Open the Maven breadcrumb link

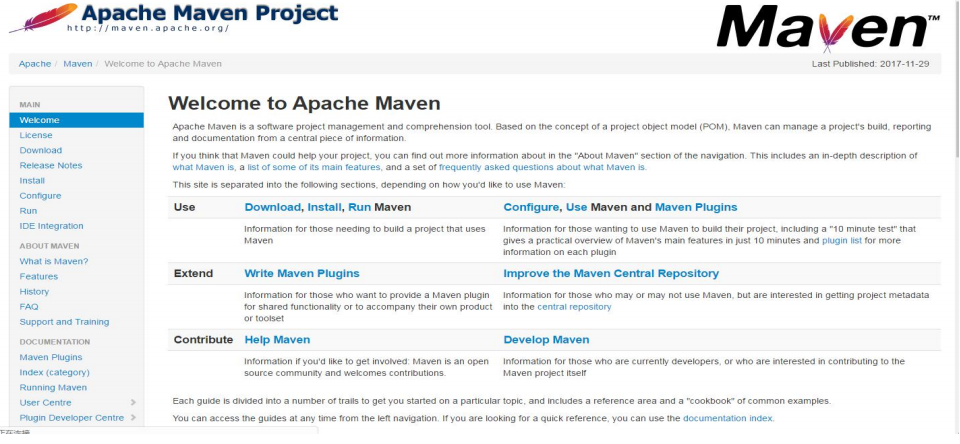tap(78, 64)
